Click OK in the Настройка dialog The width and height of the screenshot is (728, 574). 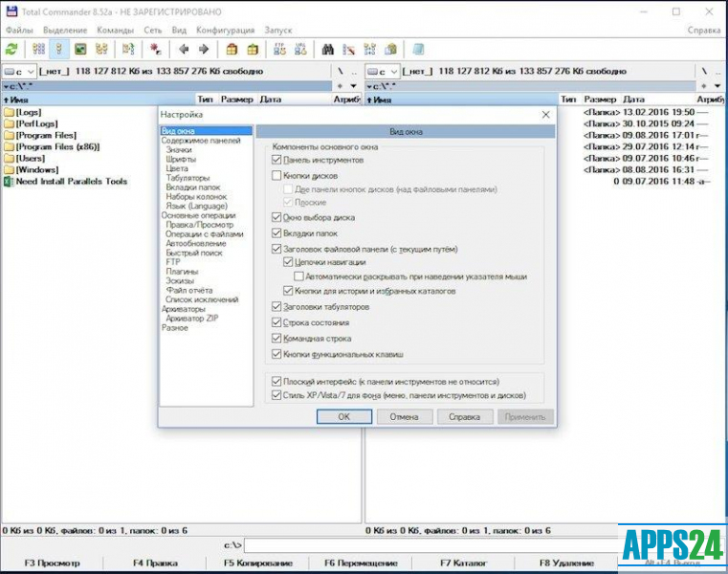click(344, 416)
